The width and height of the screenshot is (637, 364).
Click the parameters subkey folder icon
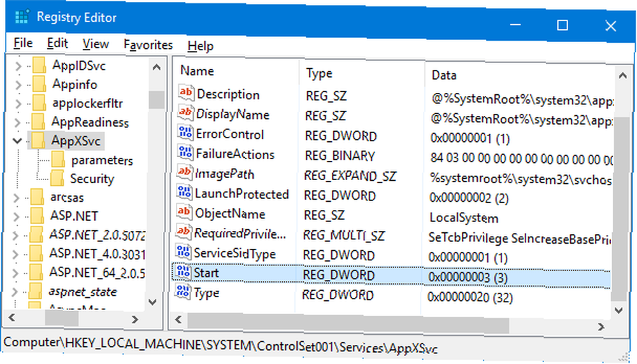[58, 160]
